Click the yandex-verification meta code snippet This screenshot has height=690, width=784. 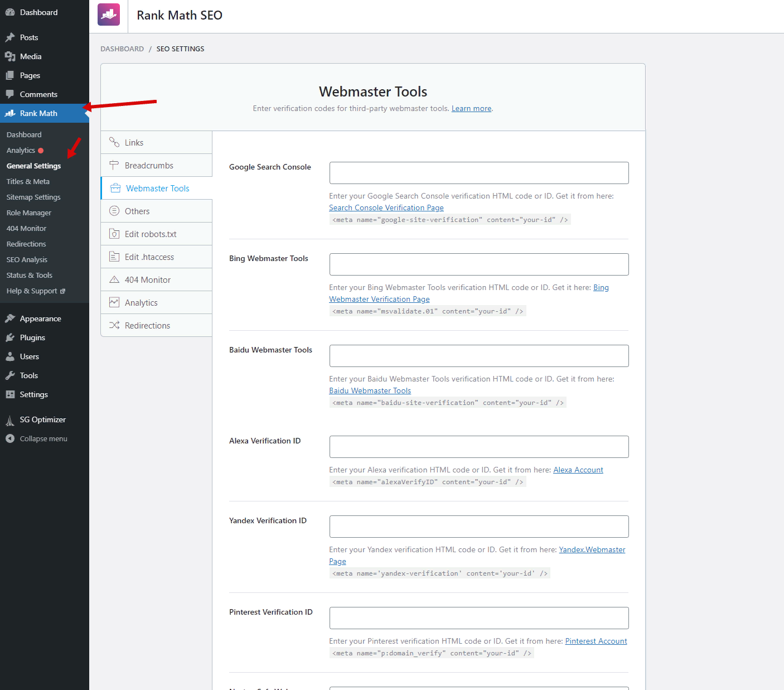440,573
